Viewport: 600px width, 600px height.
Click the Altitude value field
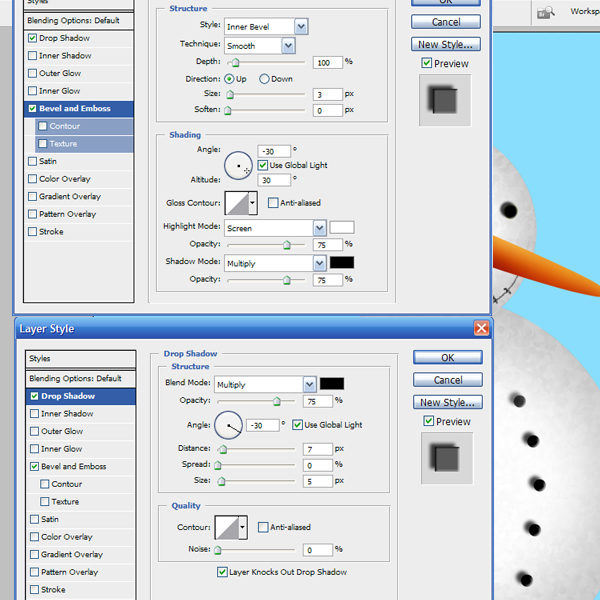272,180
